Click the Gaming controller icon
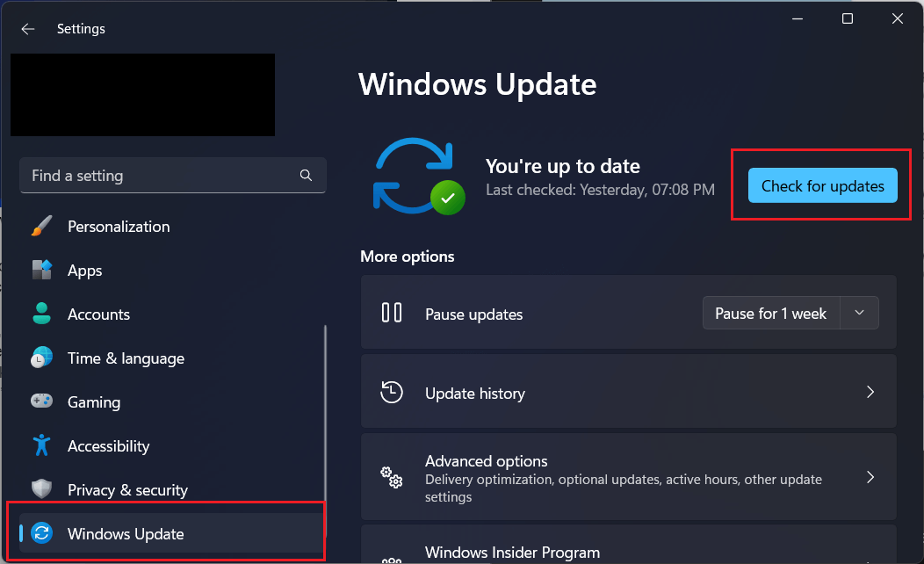This screenshot has height=564, width=924. (41, 402)
